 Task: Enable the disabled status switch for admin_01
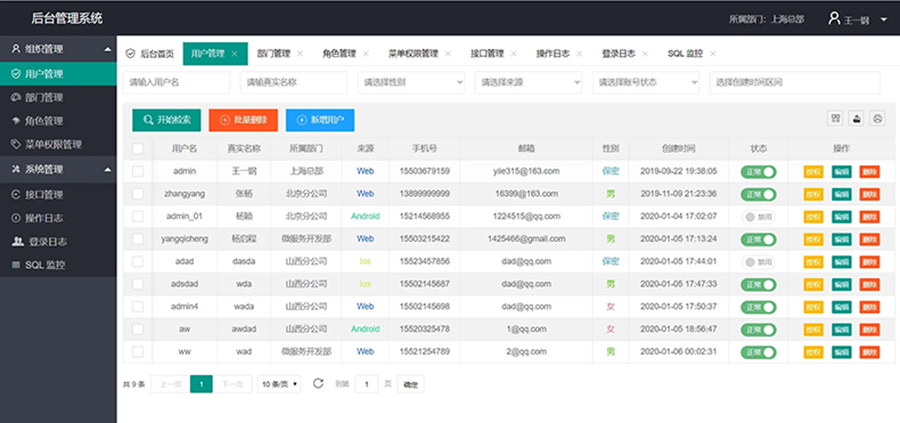pos(758,216)
